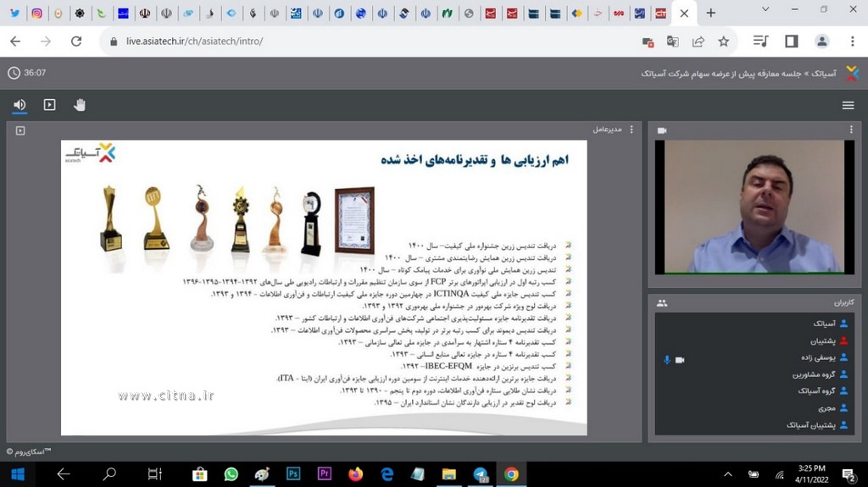
Task: Bookmark this page with the star icon
Action: [723, 41]
